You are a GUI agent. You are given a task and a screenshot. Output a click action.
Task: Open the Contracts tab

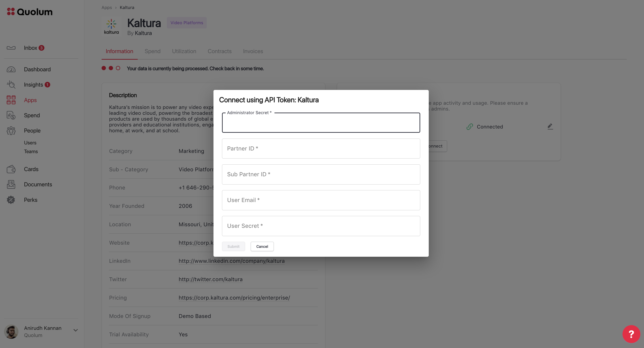(220, 51)
